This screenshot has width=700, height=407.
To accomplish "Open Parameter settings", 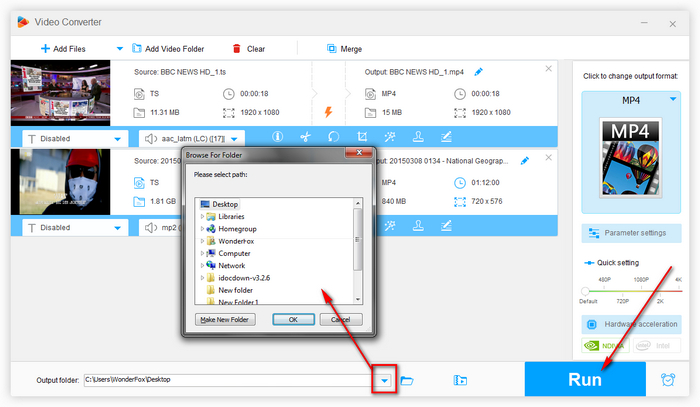I will click(x=631, y=233).
